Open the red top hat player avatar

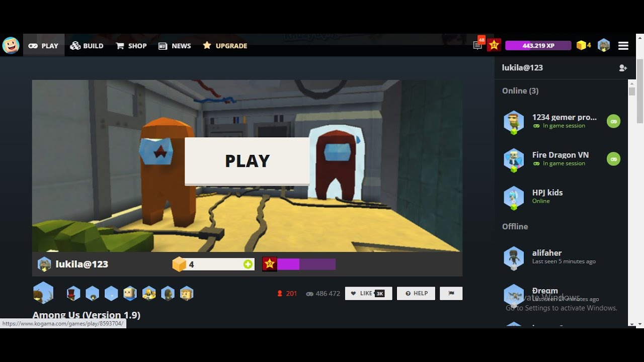(73, 293)
